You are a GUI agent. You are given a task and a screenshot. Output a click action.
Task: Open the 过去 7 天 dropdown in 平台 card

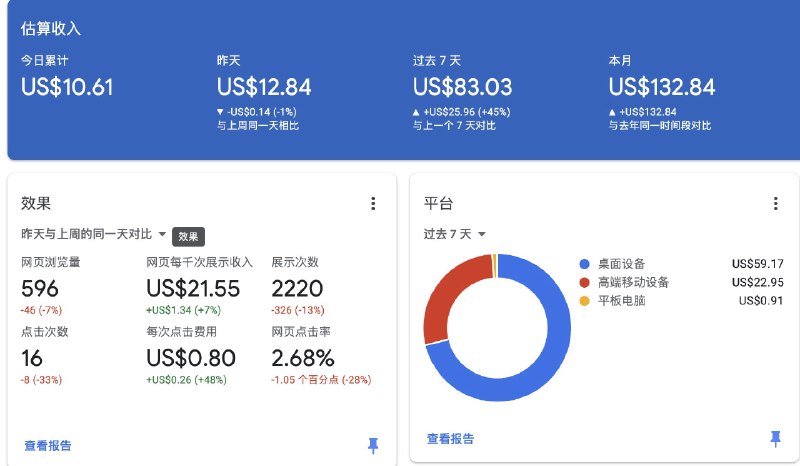tap(454, 234)
